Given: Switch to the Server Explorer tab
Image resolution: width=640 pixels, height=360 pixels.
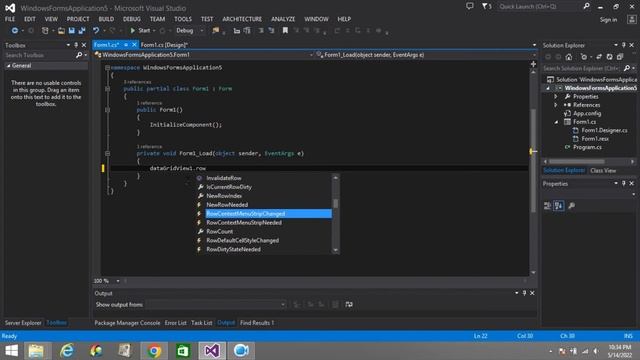Looking at the screenshot, I should [x=23, y=323].
